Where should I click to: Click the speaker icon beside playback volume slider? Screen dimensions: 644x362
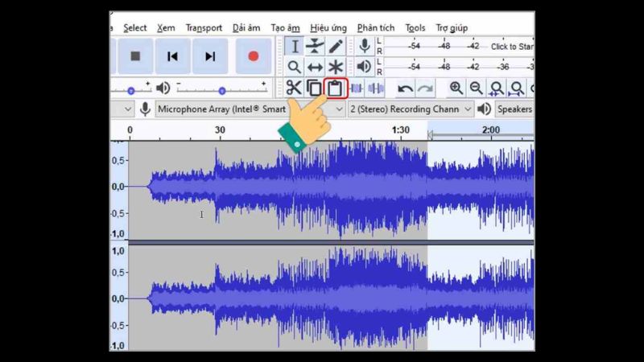pyautogui.click(x=163, y=88)
